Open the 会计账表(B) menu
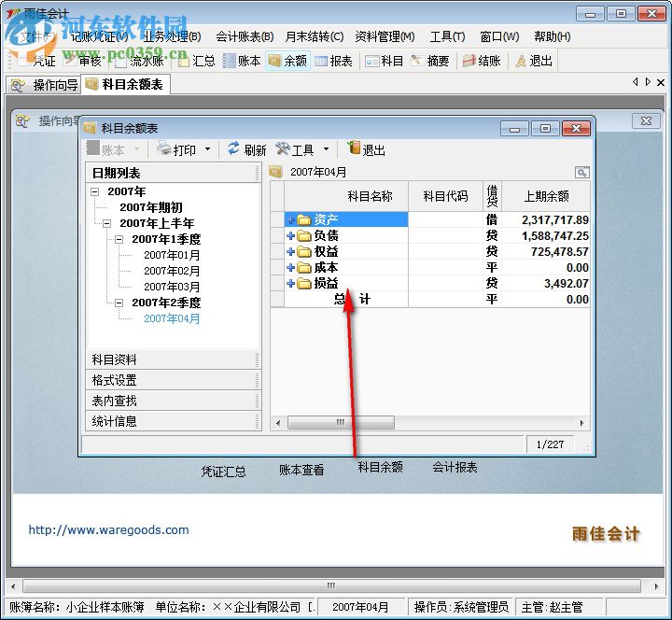 (245, 36)
